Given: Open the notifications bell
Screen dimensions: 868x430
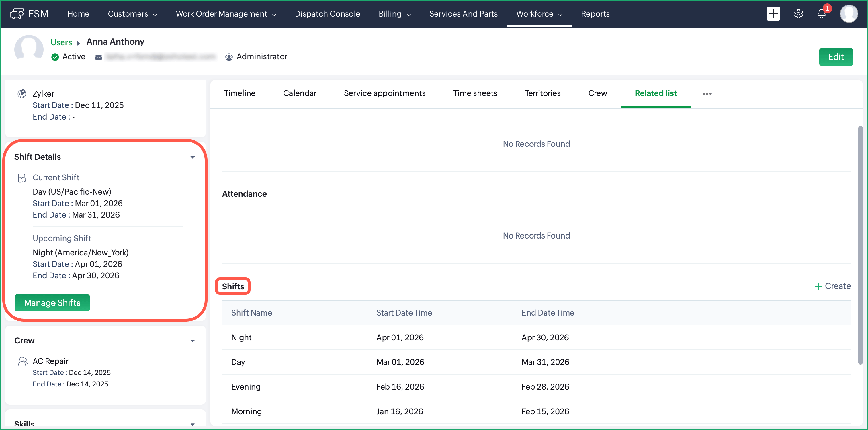Looking at the screenshot, I should 821,14.
